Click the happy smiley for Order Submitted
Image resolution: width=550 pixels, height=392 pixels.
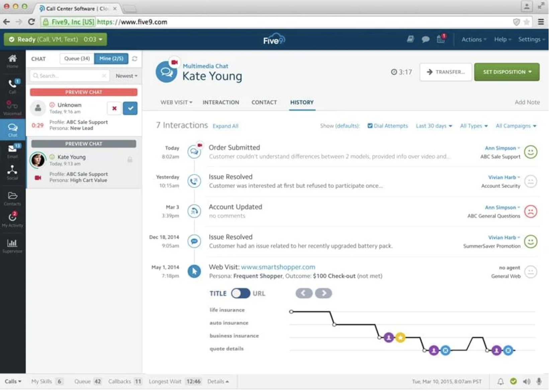tap(531, 152)
